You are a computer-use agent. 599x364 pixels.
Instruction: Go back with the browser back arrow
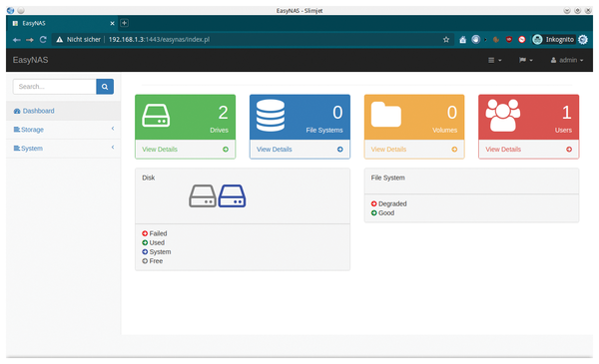coord(16,40)
